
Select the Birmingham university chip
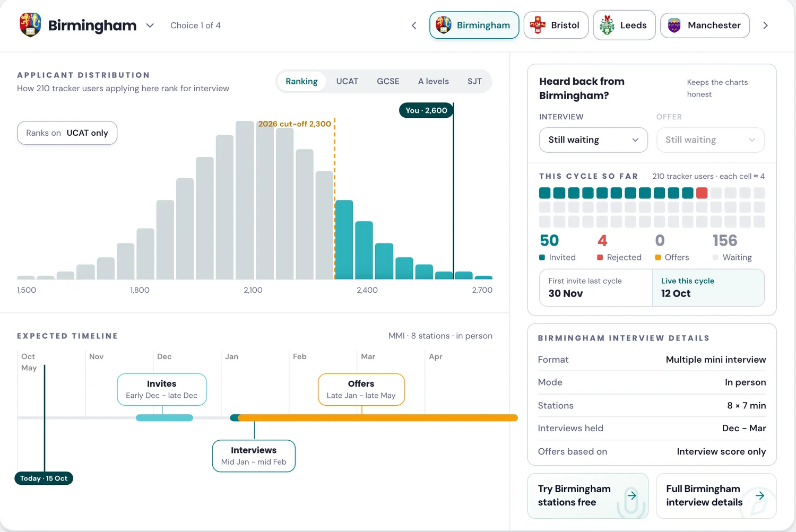(474, 25)
